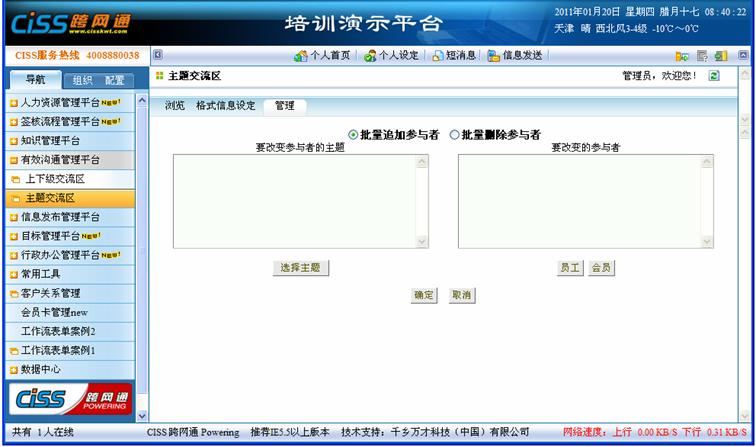Select 批量追加参与者 radio button
The image size is (756, 447).
(353, 135)
